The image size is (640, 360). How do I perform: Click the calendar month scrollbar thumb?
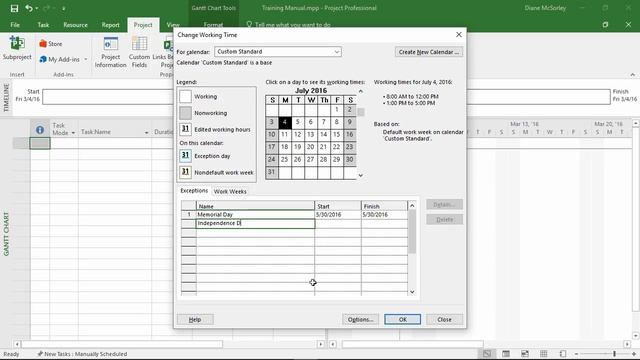[360, 112]
